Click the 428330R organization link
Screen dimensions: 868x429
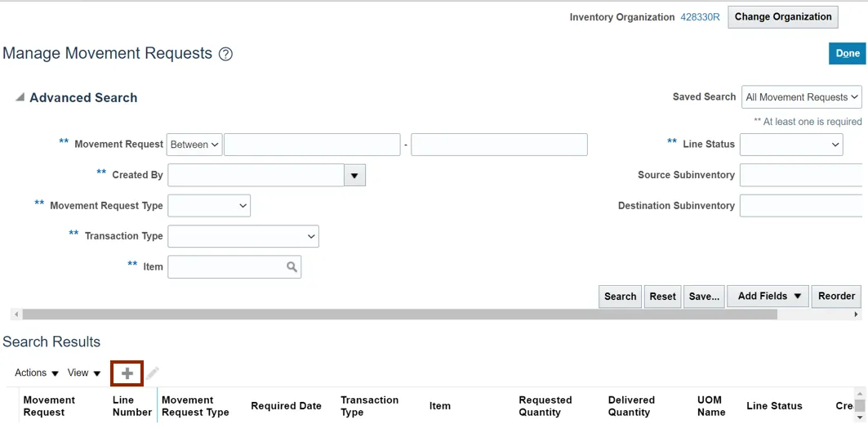tap(700, 17)
